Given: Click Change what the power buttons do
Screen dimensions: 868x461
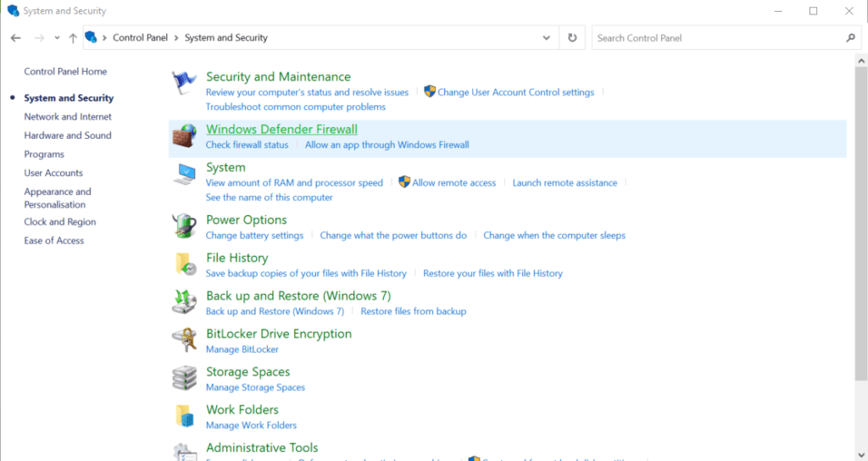Looking at the screenshot, I should click(393, 236).
